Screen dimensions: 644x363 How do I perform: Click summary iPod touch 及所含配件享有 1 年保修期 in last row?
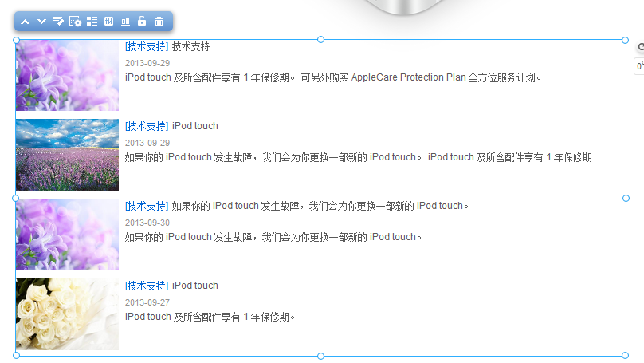point(210,317)
